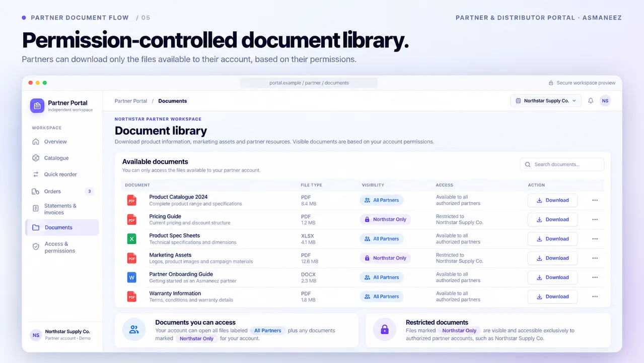Download the Marketing Assets file
Viewport: 644px width, 363px height.
coord(552,258)
